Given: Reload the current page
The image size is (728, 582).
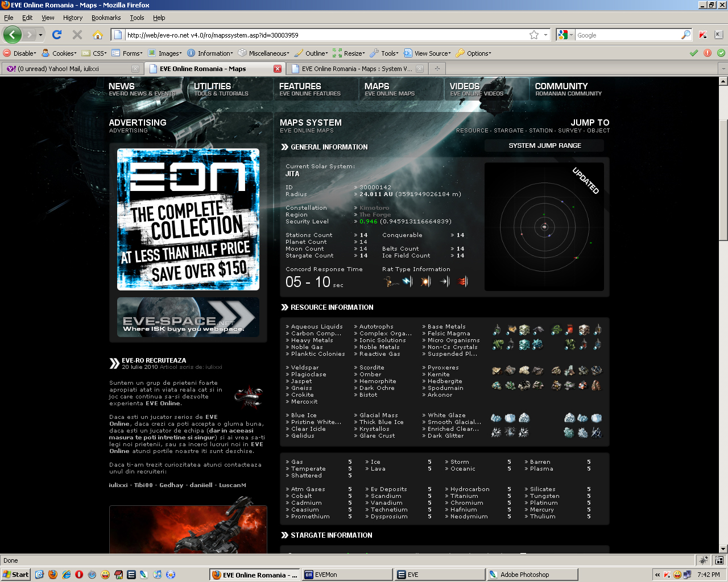Looking at the screenshot, I should (57, 35).
